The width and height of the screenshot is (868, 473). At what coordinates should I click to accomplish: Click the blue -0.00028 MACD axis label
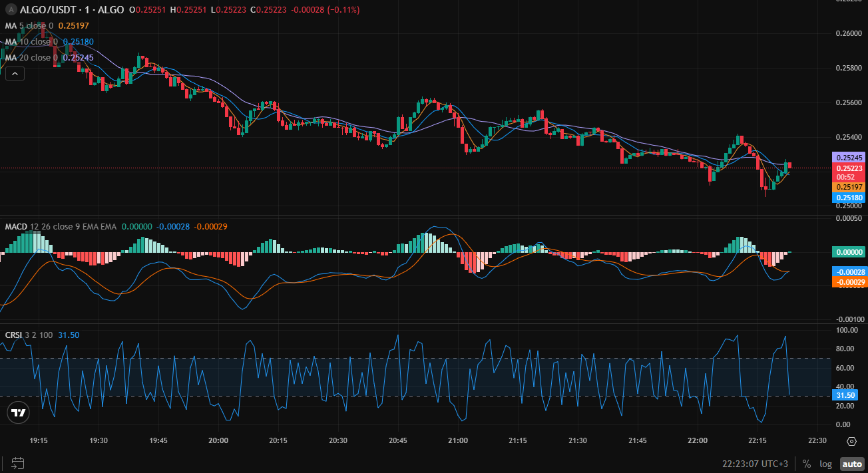pyautogui.click(x=849, y=271)
